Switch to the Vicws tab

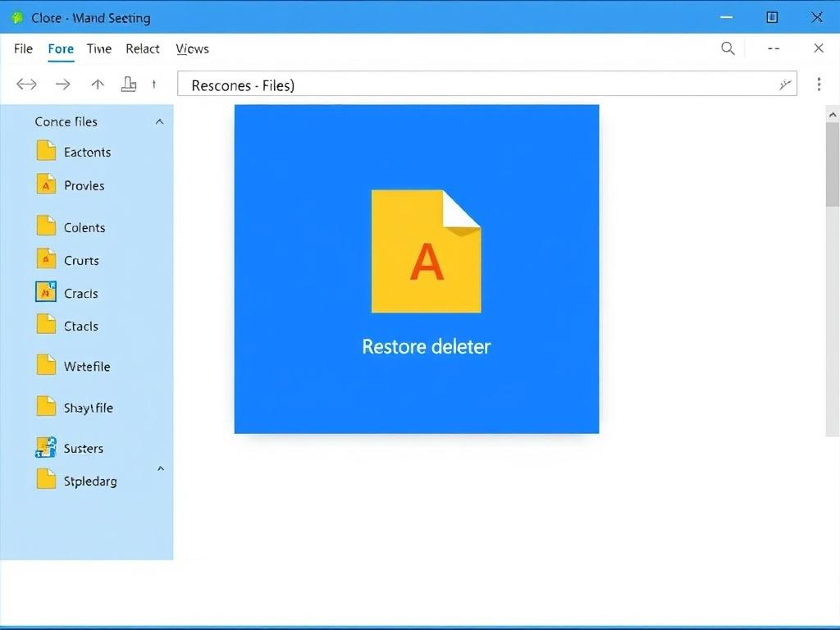192,48
